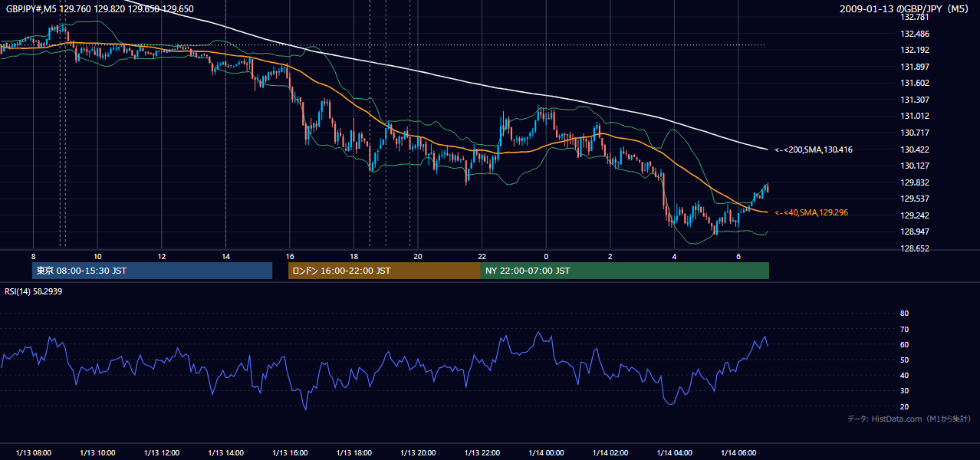Click price axis label 128.652
Viewport: 980px width, 460px height.
point(914,248)
